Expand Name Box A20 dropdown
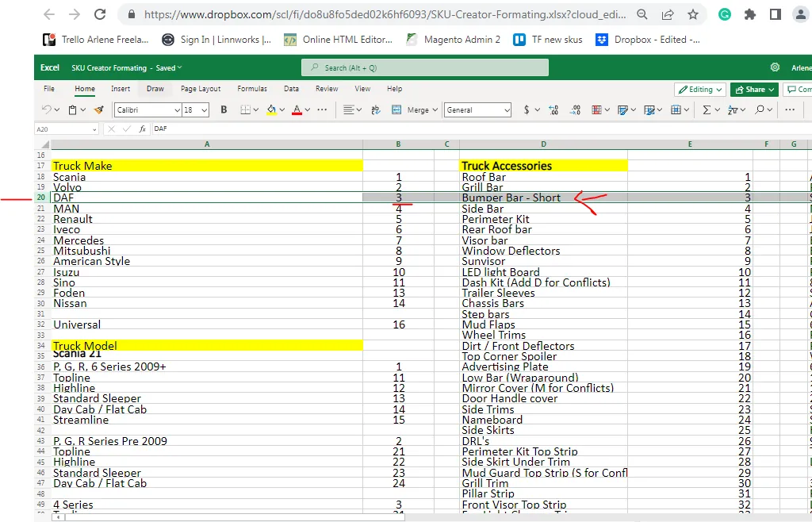The height and width of the screenshot is (522, 812). (x=94, y=129)
